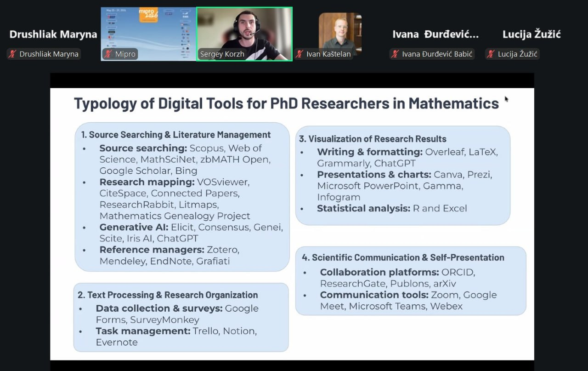Viewport: 588px width, 371px height.
Task: Click the word 'EndNote'
Action: [170, 261]
